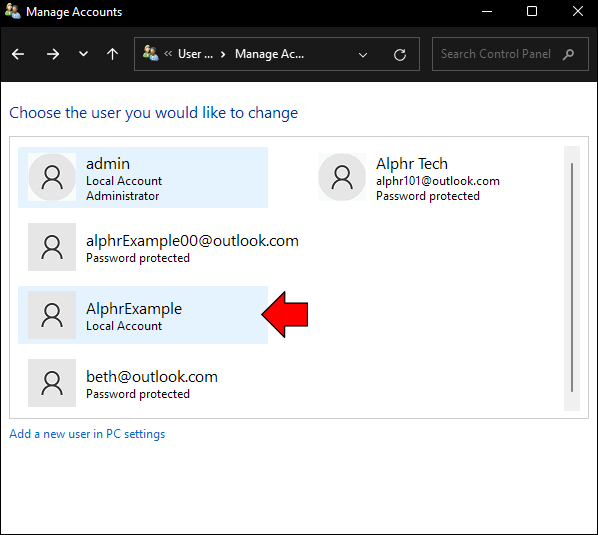598x535 pixels.
Task: Select the admin local account
Action: coord(143,178)
